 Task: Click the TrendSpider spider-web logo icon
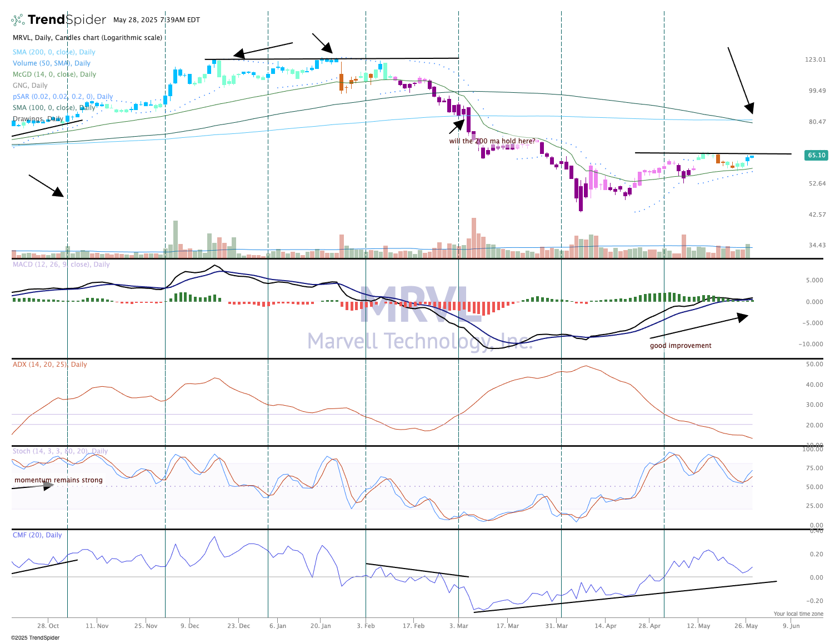tap(18, 20)
